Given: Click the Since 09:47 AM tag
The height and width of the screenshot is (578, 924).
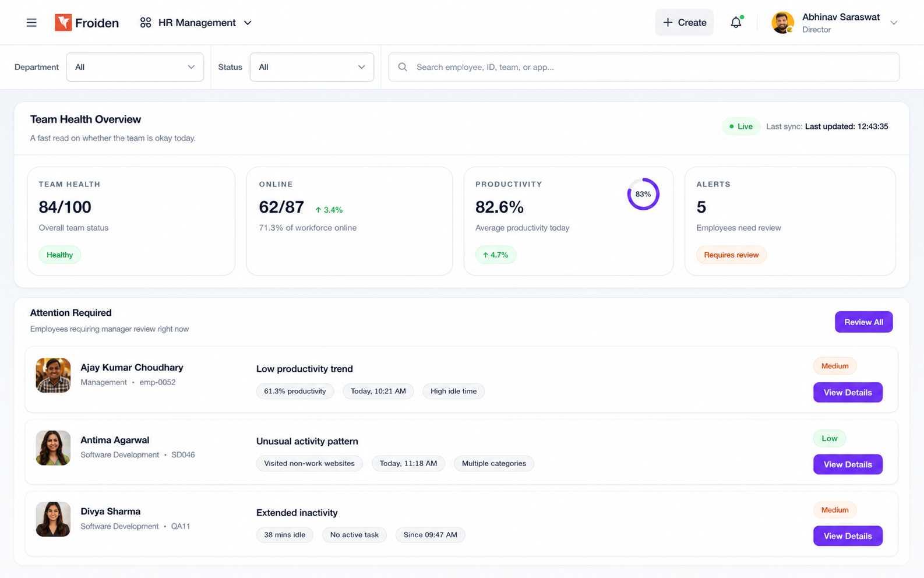Looking at the screenshot, I should tap(430, 535).
